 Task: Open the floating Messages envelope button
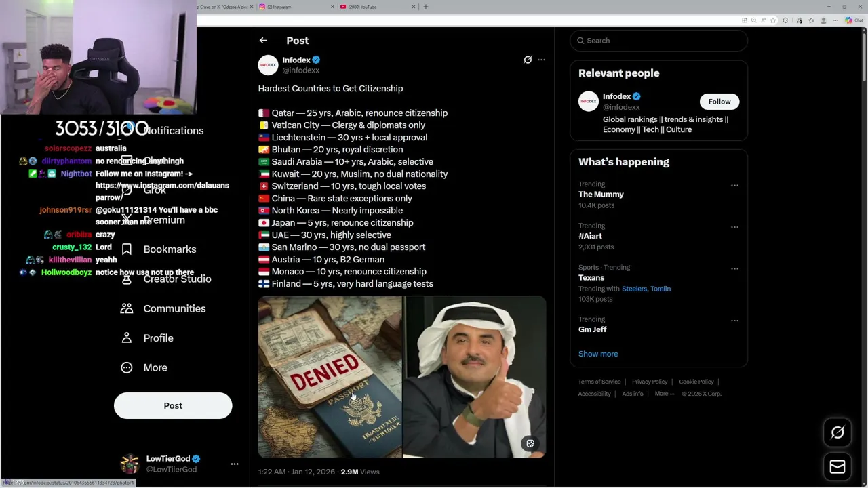[x=837, y=466]
